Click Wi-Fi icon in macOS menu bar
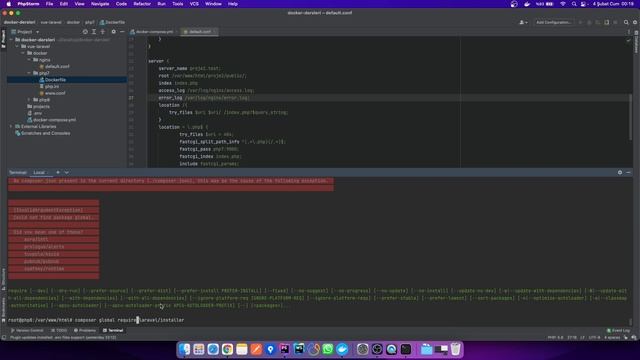 (563, 4)
